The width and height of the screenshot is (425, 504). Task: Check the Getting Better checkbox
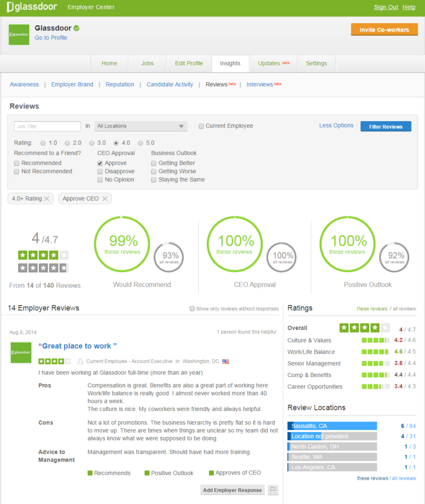(153, 163)
